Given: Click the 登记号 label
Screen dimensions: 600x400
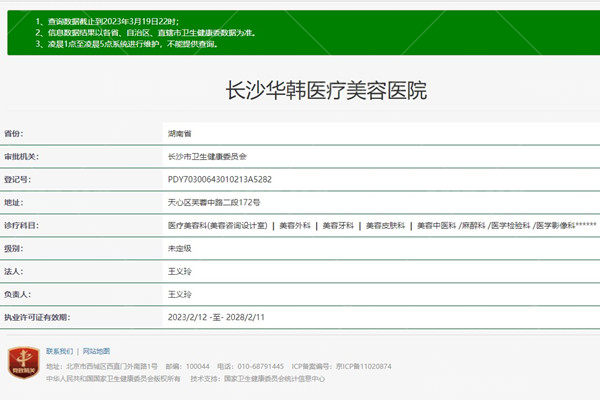Looking at the screenshot, I should (x=17, y=180).
